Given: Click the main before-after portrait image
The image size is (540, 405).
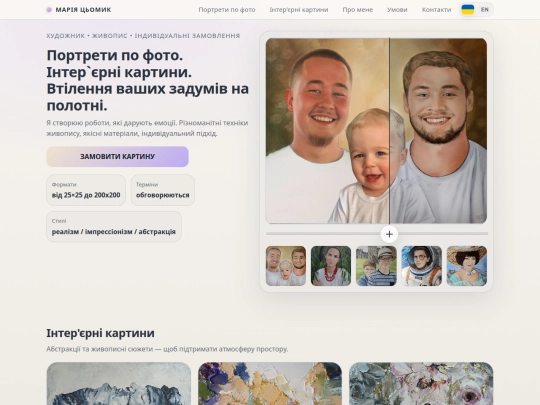Looking at the screenshot, I should click(x=376, y=131).
